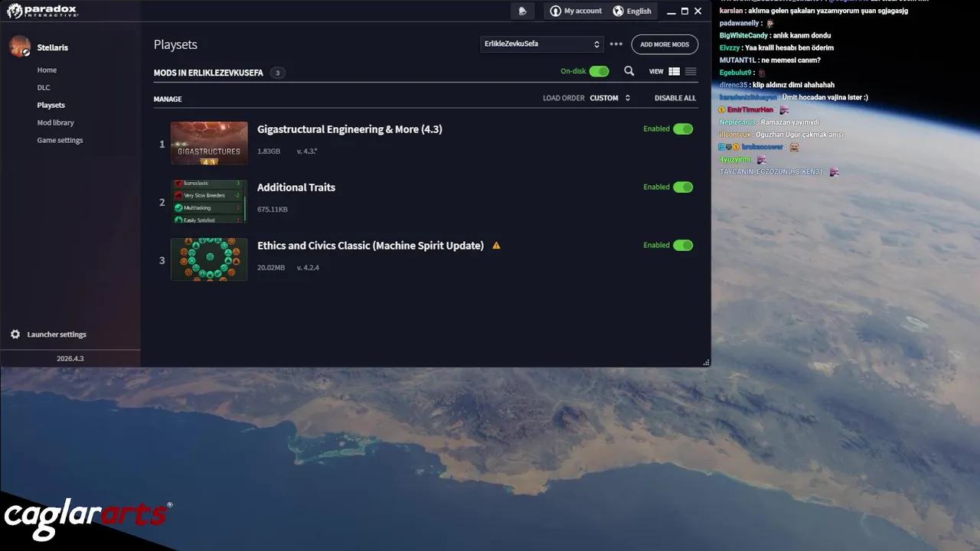The image size is (980, 551).
Task: Click the My account user icon
Action: [x=556, y=11]
